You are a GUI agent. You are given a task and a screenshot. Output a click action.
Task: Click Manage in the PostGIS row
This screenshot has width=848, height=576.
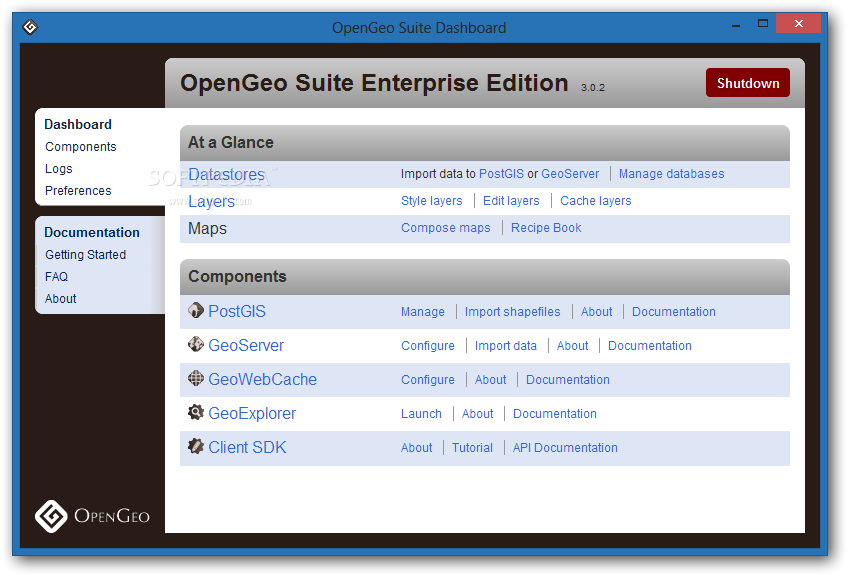422,312
